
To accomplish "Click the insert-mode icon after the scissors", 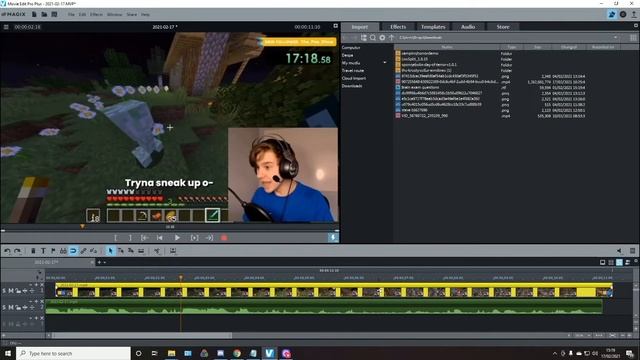I will [173, 251].
